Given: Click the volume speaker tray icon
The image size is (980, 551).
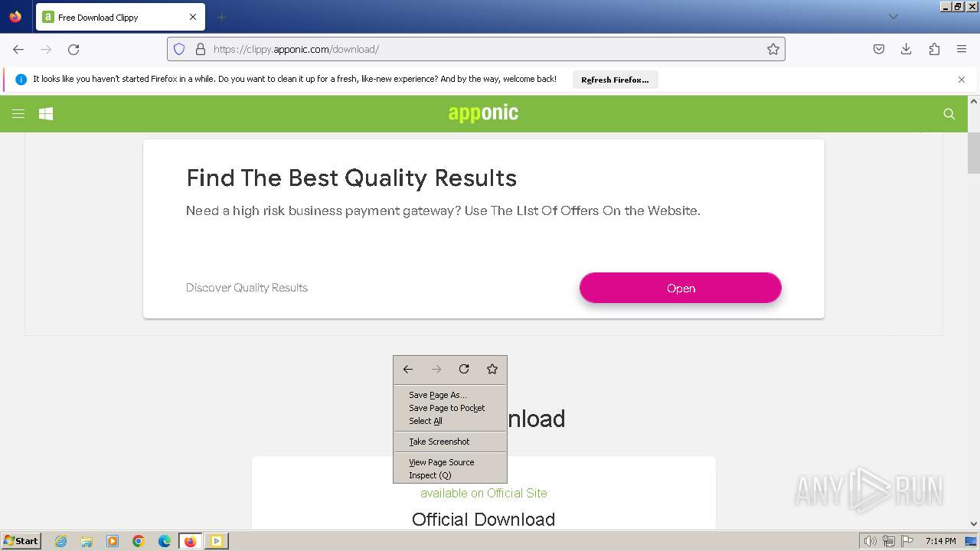Looking at the screenshot, I should click(871, 541).
